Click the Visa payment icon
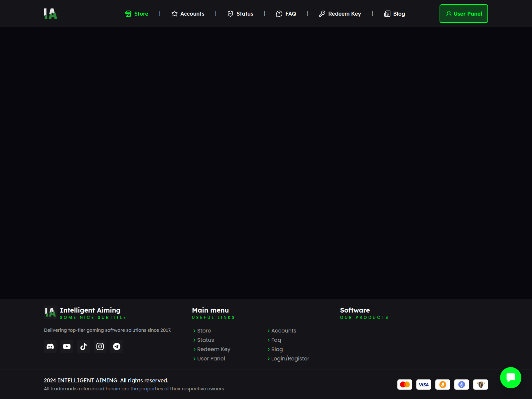Screen dimensions: 532x399 coord(424,384)
